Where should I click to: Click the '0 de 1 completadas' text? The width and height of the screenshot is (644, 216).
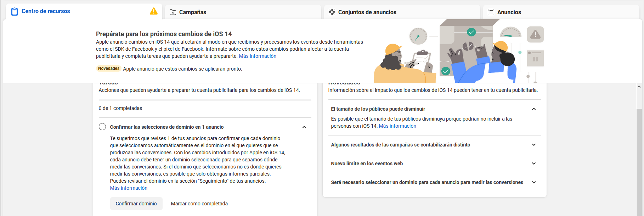[120, 108]
